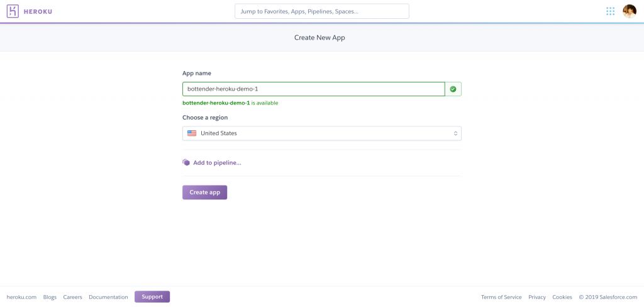Image resolution: width=644 pixels, height=307 pixels.
Task: Click the HEROKU wordmark text
Action: coord(38,11)
